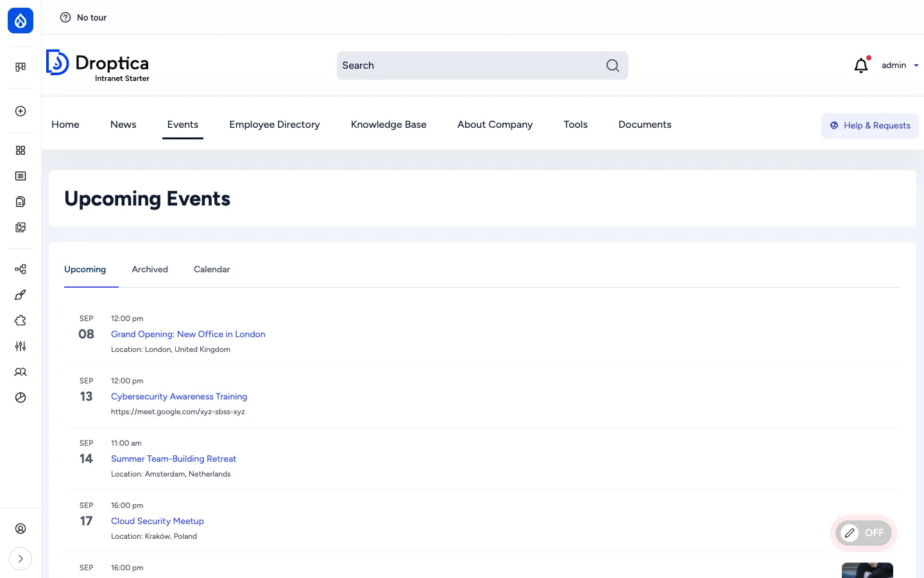Image resolution: width=924 pixels, height=578 pixels.
Task: Click the meet.google.com meeting URL text
Action: pyautogui.click(x=178, y=412)
